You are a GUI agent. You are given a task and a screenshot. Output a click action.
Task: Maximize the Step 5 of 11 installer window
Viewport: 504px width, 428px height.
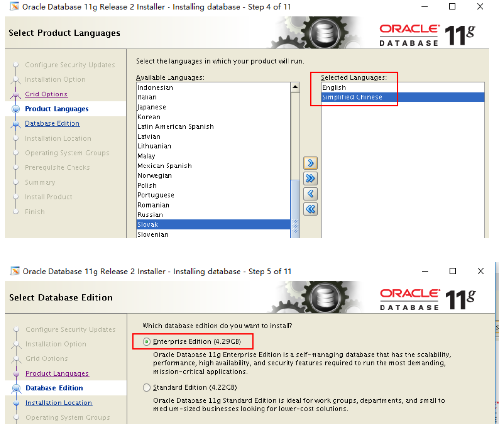point(453,271)
